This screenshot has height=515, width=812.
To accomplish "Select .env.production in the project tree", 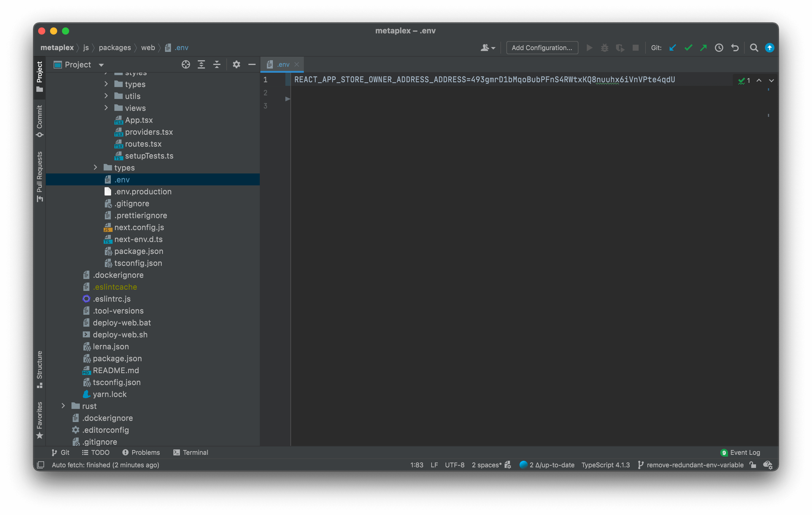I will (143, 191).
